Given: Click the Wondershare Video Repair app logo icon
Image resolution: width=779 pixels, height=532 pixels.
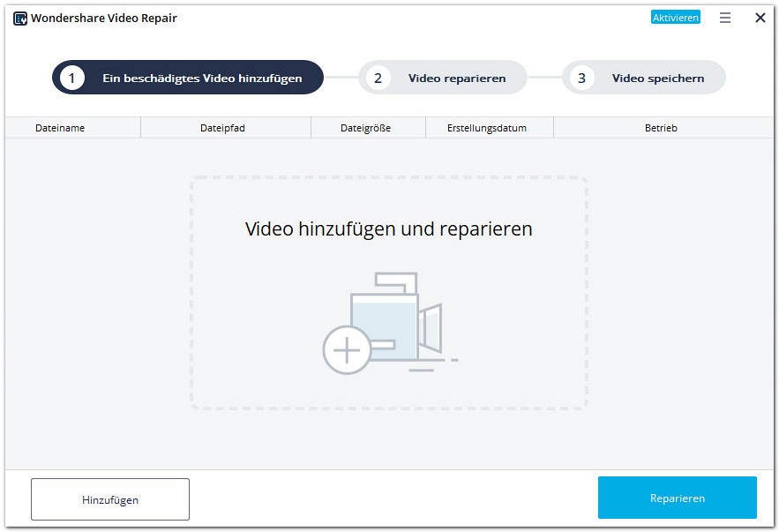Looking at the screenshot, I should click(x=20, y=19).
